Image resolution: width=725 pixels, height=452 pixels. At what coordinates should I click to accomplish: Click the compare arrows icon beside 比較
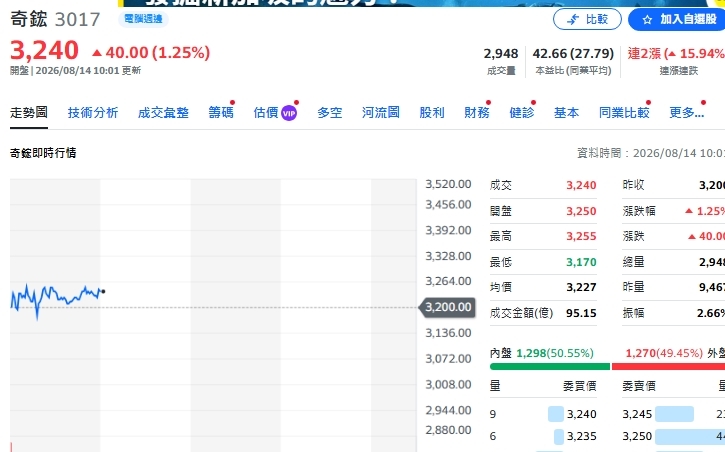click(x=573, y=19)
